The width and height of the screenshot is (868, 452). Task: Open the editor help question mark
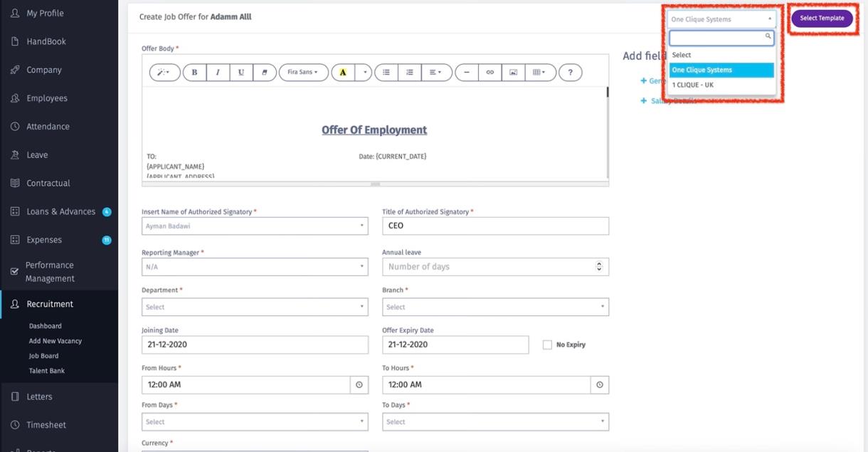[570, 73]
